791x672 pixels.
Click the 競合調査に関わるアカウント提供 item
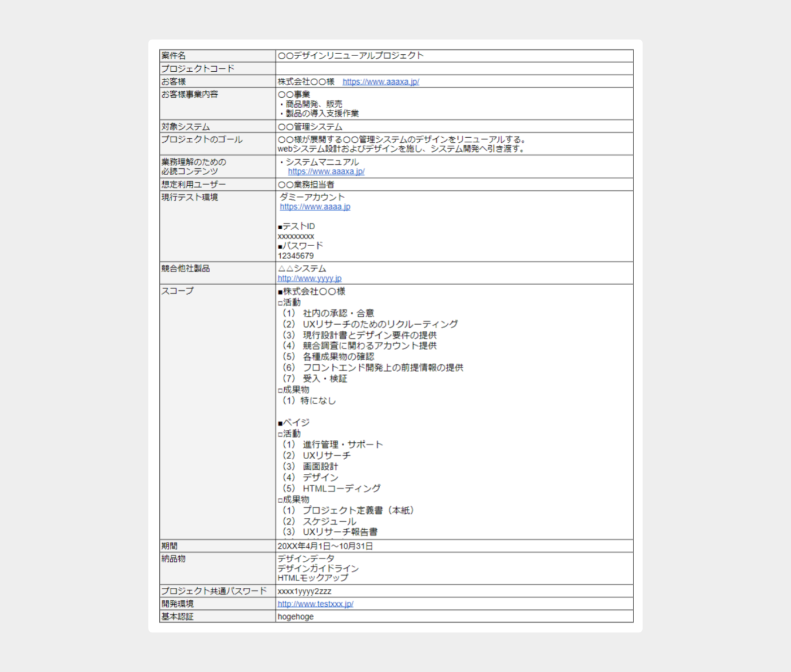(370, 346)
